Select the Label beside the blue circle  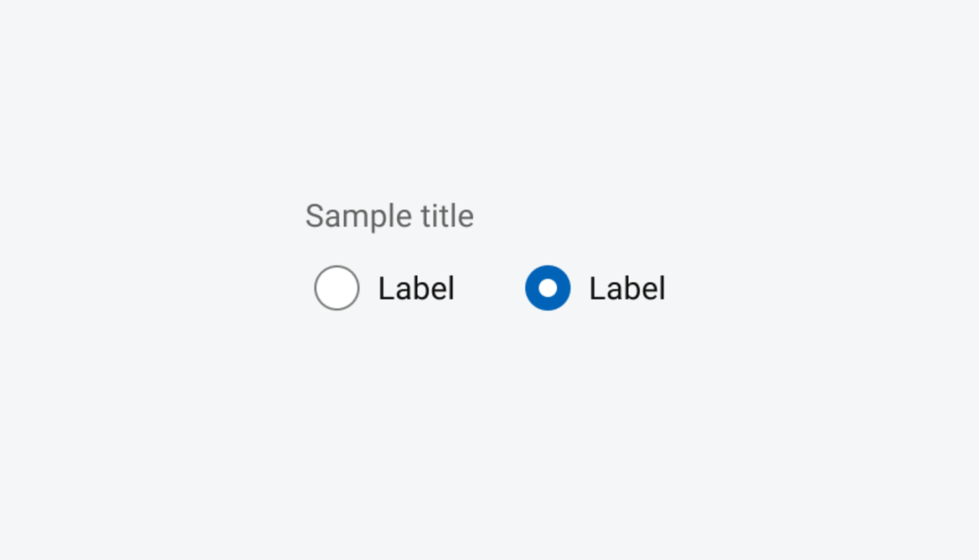[627, 288]
